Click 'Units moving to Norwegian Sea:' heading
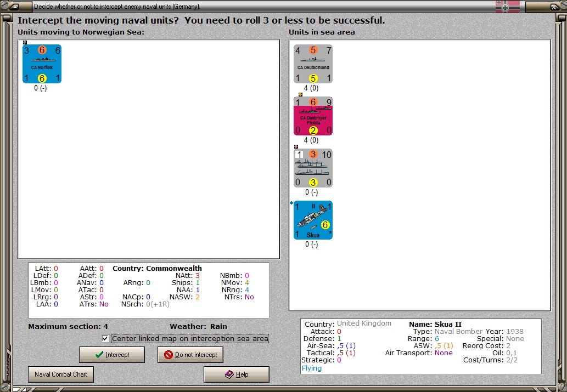 (81, 32)
